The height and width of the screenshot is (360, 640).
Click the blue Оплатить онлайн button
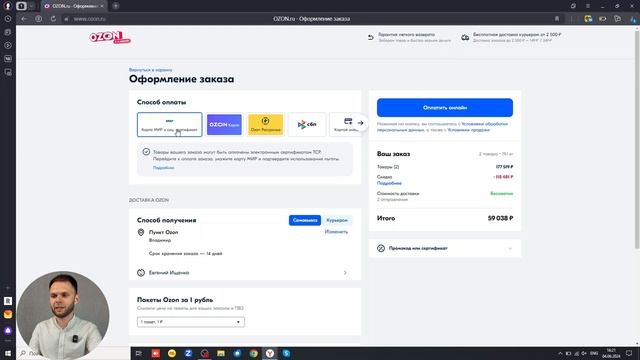point(445,108)
